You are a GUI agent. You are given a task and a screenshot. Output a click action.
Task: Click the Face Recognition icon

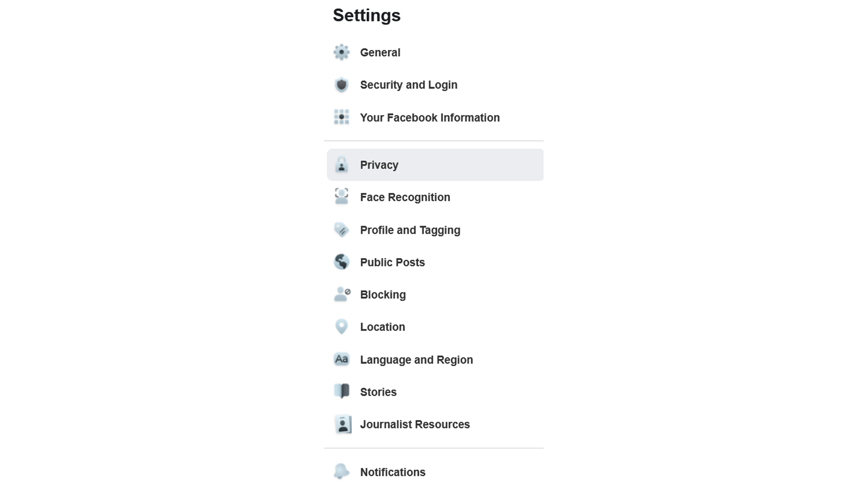click(341, 197)
